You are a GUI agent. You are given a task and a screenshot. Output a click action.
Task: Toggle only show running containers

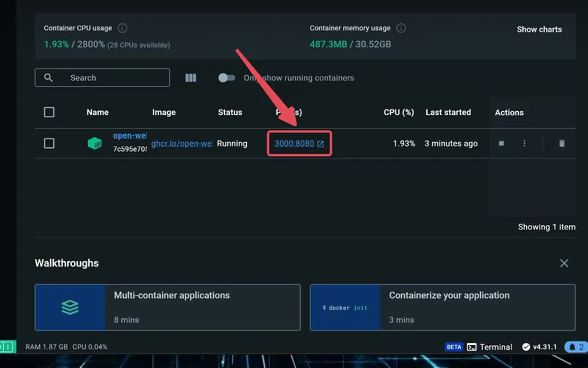[227, 78]
